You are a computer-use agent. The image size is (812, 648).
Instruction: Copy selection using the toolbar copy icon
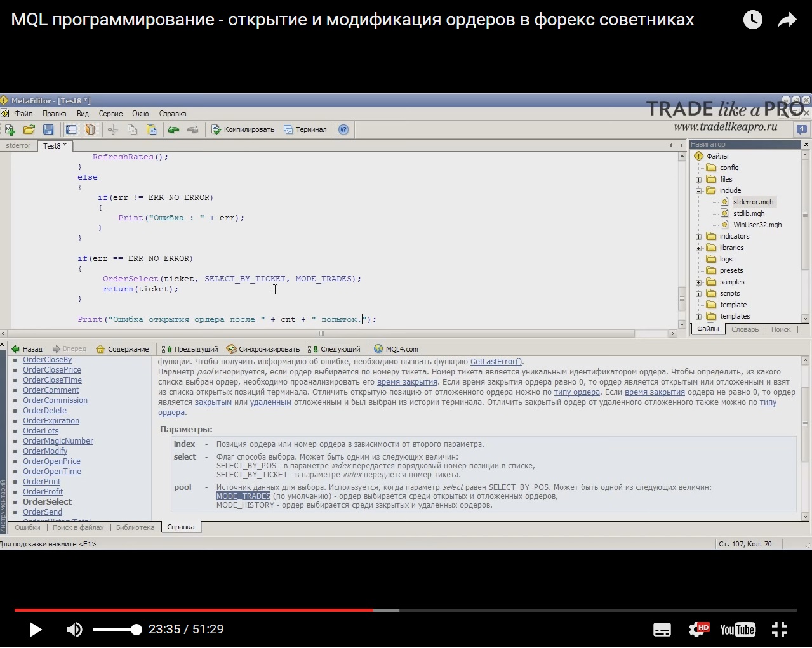[132, 129]
